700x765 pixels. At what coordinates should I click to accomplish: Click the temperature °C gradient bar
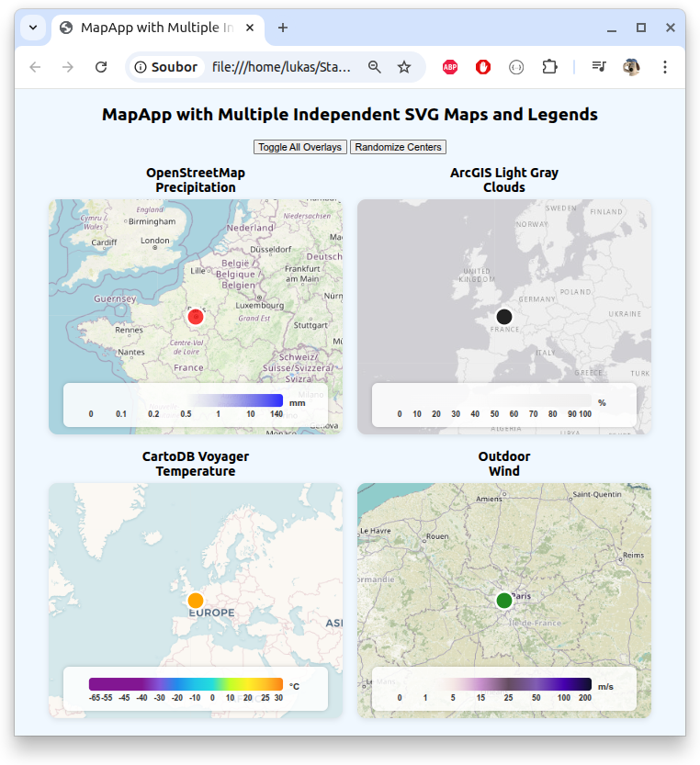[x=186, y=684]
